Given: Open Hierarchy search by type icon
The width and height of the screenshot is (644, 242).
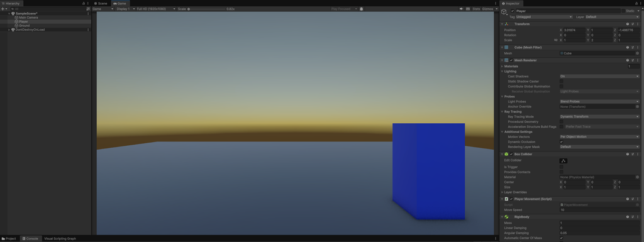Looking at the screenshot, I should pos(88,9).
